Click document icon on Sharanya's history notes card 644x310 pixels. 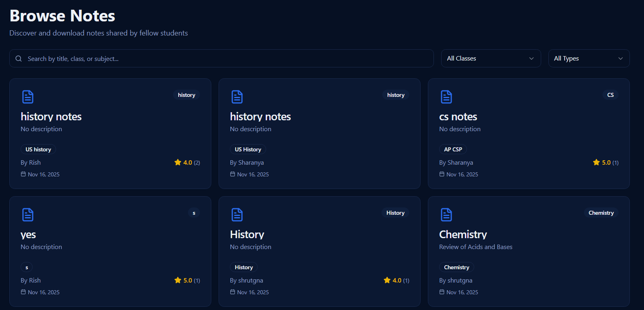[237, 97]
